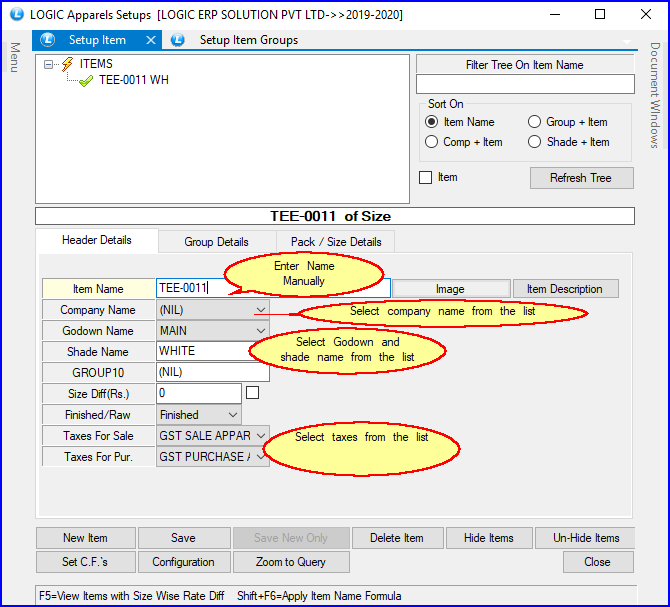
Task: Click the Hide Items button
Action: 489,538
